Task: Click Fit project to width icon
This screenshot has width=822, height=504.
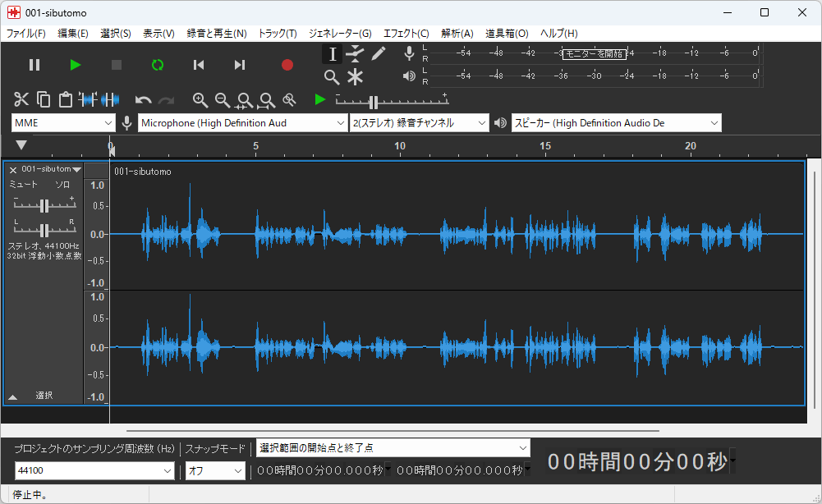Action: [x=267, y=101]
